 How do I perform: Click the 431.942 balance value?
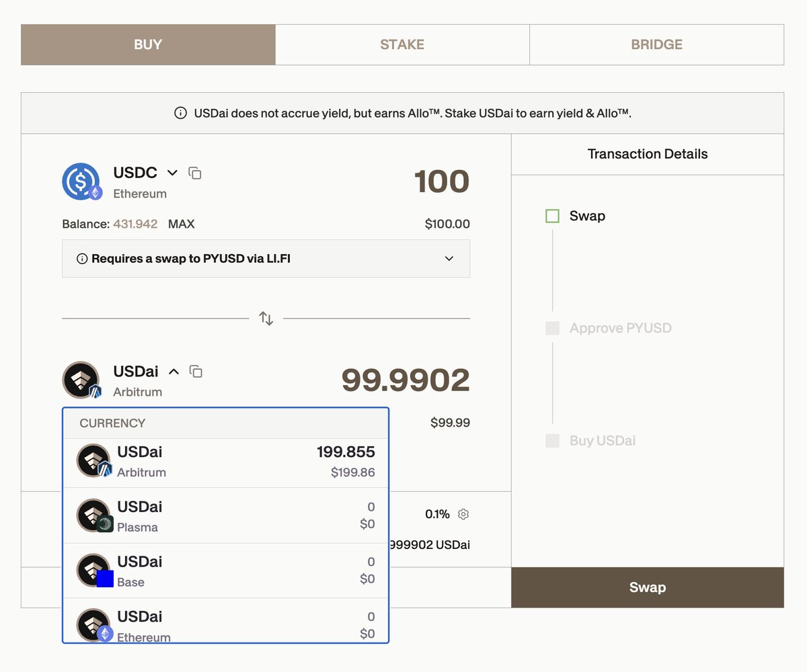point(135,224)
